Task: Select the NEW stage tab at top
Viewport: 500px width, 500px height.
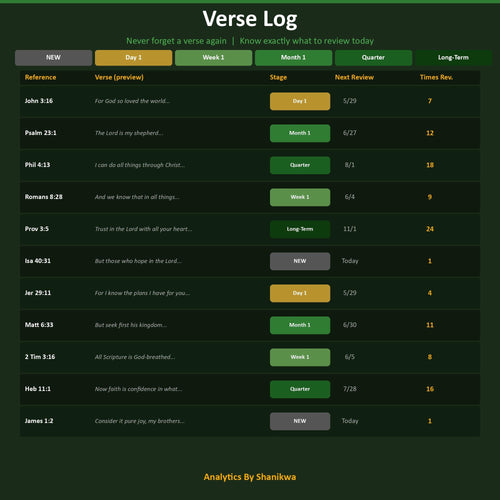Action: pyautogui.click(x=53, y=58)
